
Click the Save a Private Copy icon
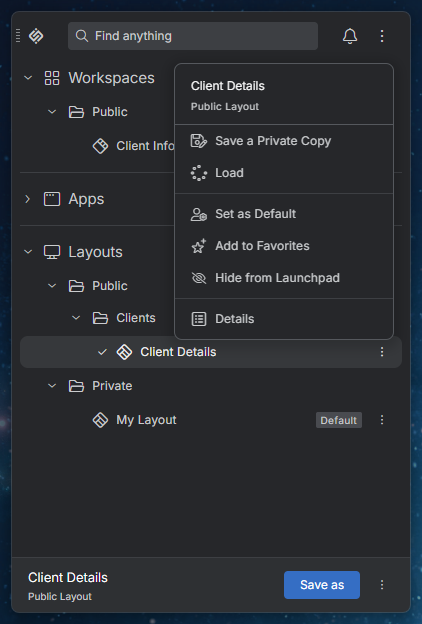[x=199, y=141]
